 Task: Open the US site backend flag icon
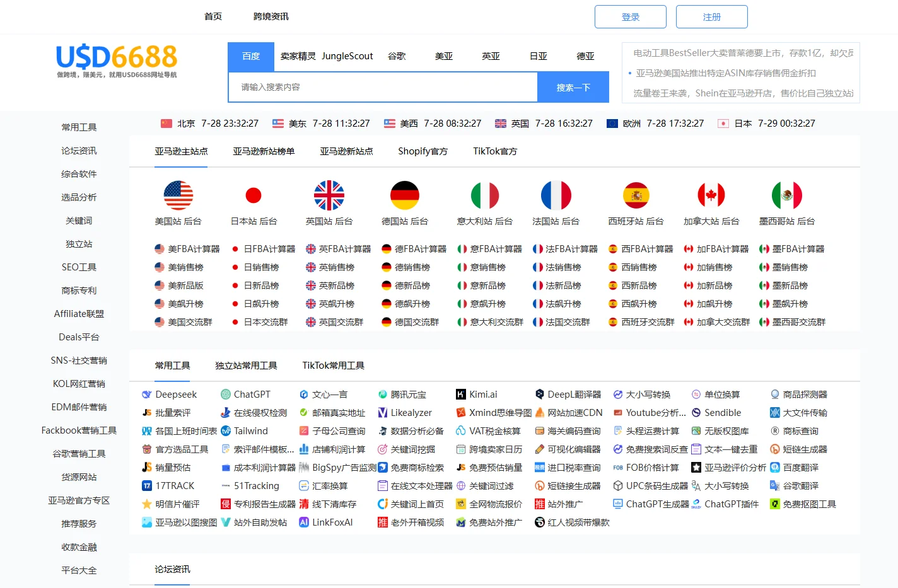coord(178,195)
